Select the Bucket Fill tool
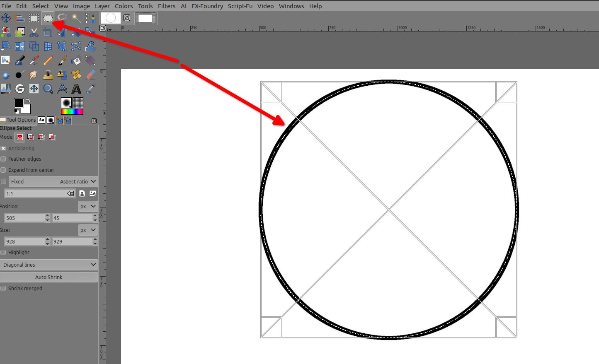Viewport: 599px width, 364px height. [76, 60]
